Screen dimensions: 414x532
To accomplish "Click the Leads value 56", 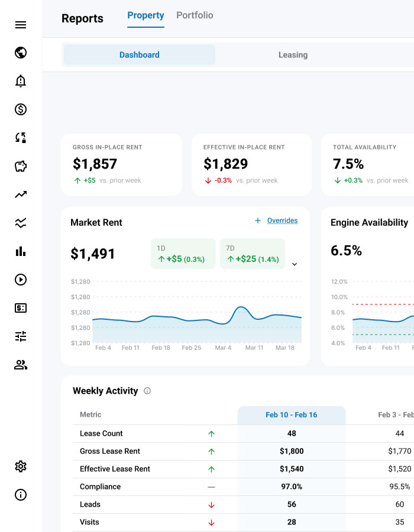I will point(292,504).
